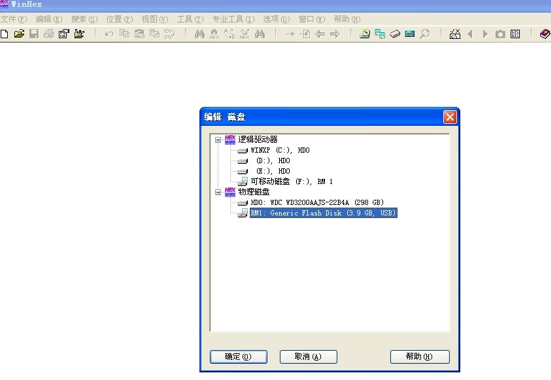Collapse the 物理磁盘 tree node
Image resolution: width=551 pixels, height=380 pixels.
click(218, 192)
